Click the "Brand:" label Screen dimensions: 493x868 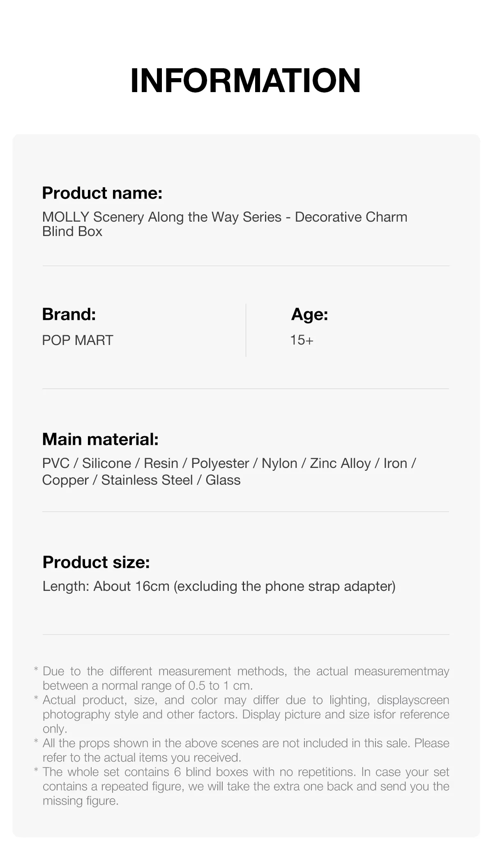point(69,314)
